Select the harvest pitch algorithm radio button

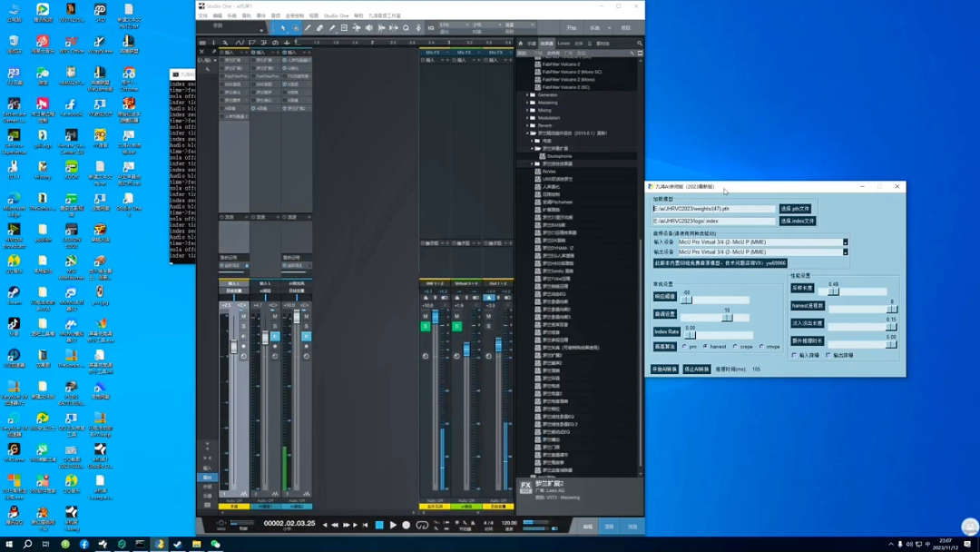pyautogui.click(x=706, y=346)
